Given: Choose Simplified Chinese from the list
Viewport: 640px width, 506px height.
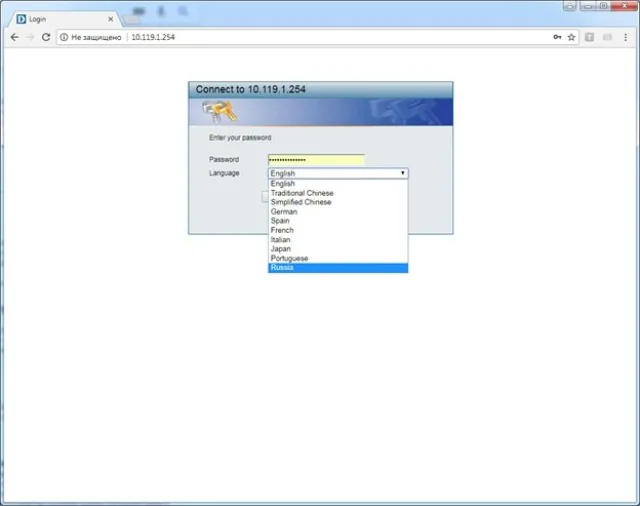Looking at the screenshot, I should coord(338,202).
